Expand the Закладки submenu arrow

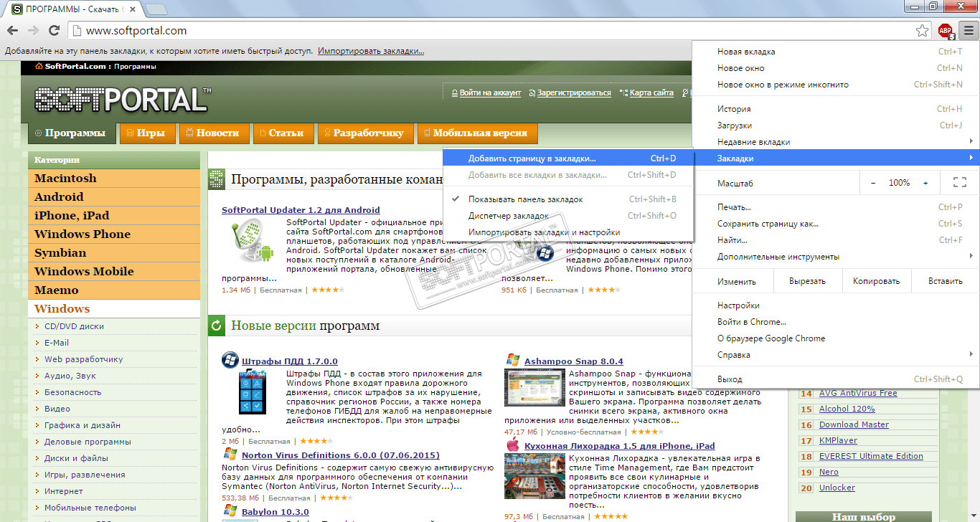click(971, 158)
